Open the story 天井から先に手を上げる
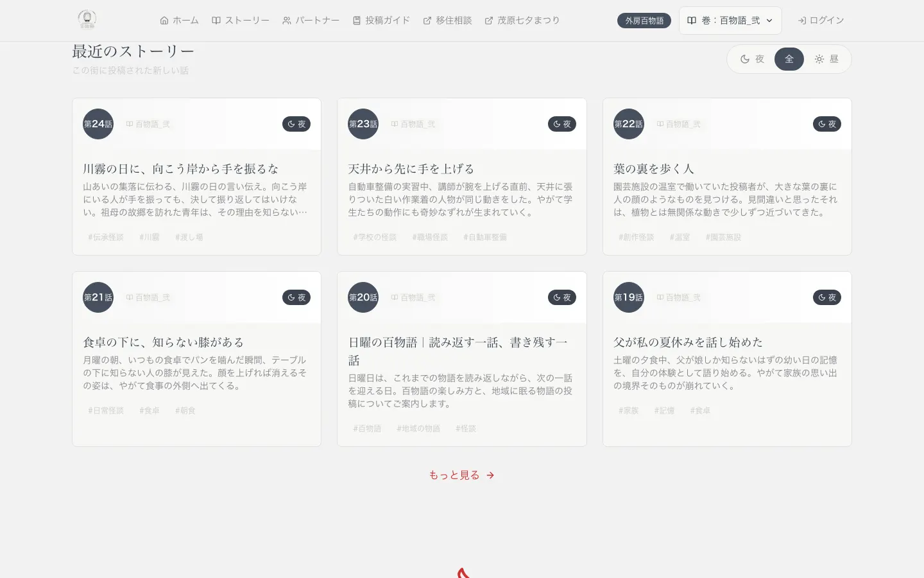 411,169
